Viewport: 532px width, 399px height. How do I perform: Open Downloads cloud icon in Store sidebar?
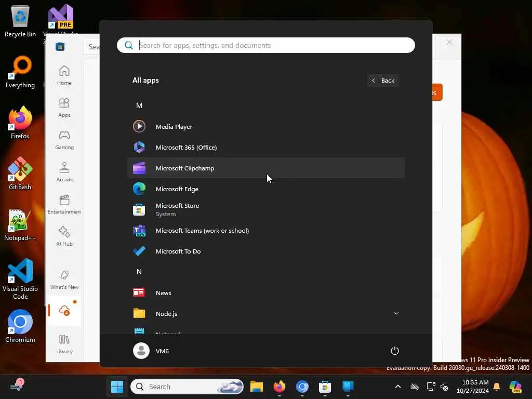pyautogui.click(x=64, y=310)
